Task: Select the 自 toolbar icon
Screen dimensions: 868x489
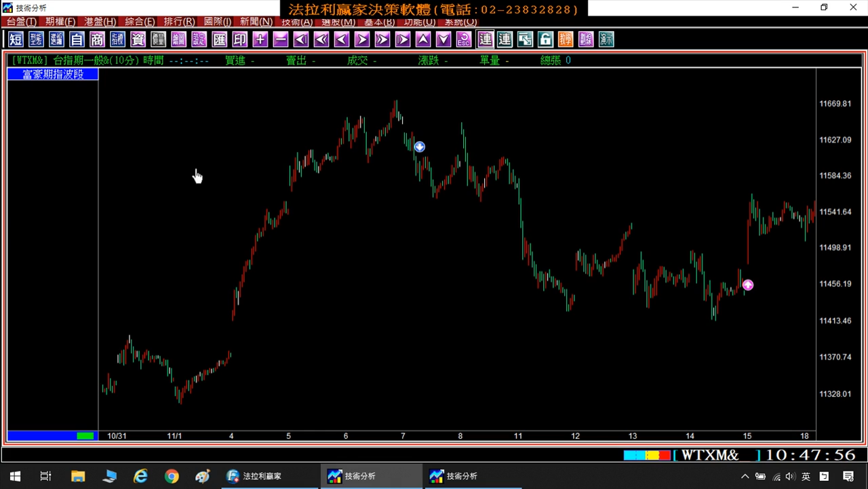Action: pyautogui.click(x=77, y=39)
